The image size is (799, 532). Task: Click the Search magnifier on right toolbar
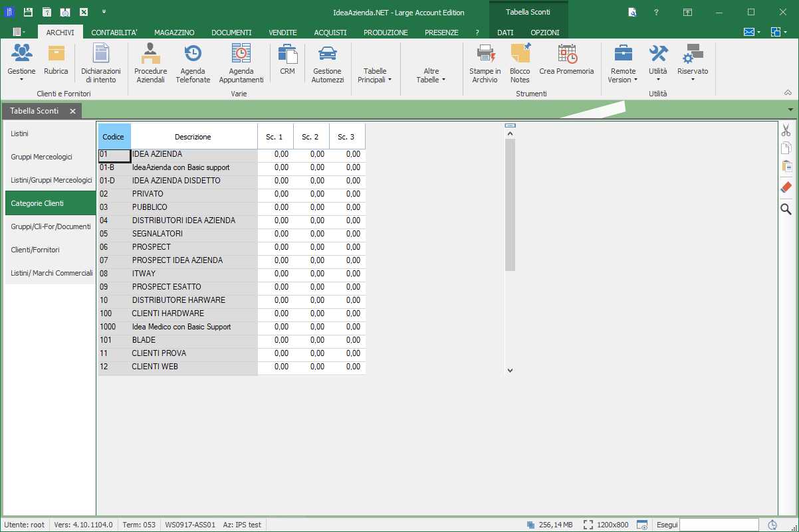pyautogui.click(x=786, y=209)
